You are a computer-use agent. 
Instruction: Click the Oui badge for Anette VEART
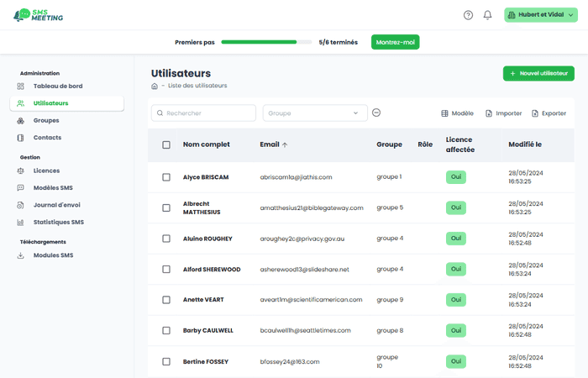[x=456, y=300]
